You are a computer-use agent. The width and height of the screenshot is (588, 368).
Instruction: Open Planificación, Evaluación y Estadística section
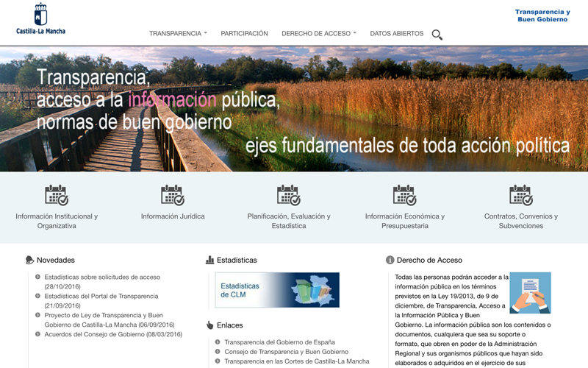tap(289, 221)
